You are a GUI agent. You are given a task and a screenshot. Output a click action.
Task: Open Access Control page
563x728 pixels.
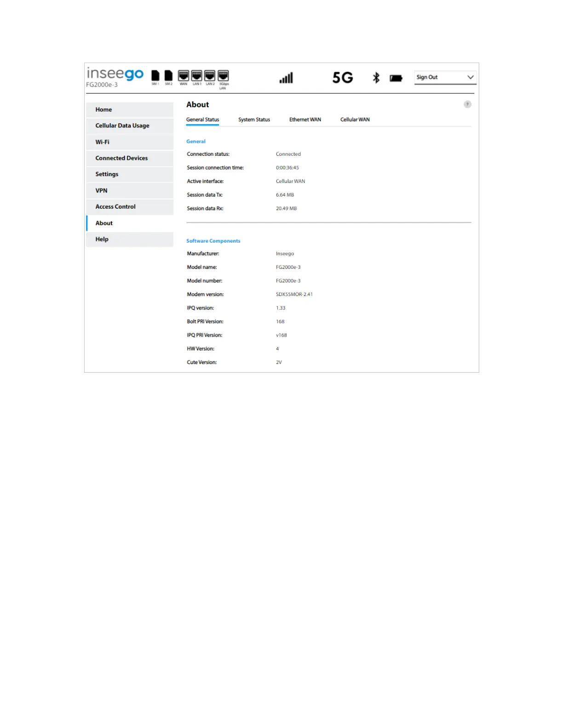pos(130,207)
